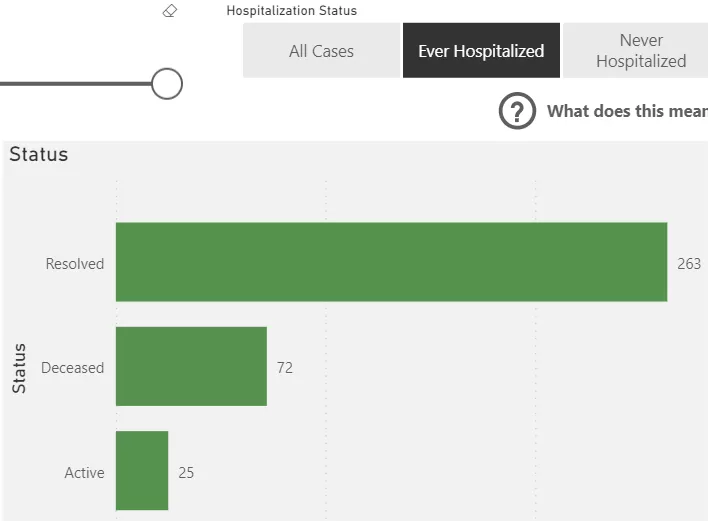Select the Ever Hospitalized filter
Screen dimensions: 712x521
click(x=481, y=50)
